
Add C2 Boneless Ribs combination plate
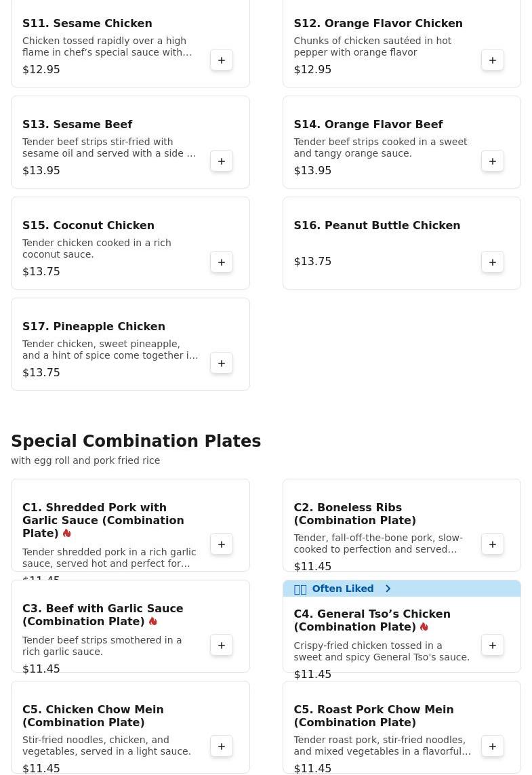coord(493,544)
